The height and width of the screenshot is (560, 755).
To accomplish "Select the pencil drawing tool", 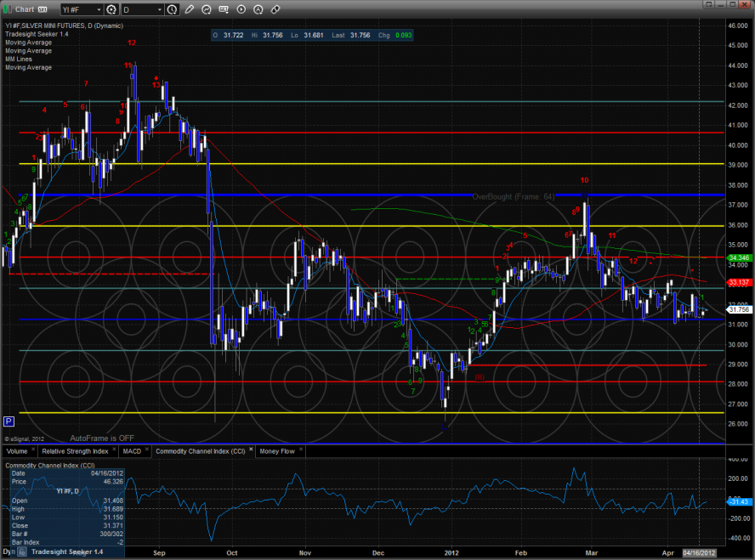I will 190,9.
